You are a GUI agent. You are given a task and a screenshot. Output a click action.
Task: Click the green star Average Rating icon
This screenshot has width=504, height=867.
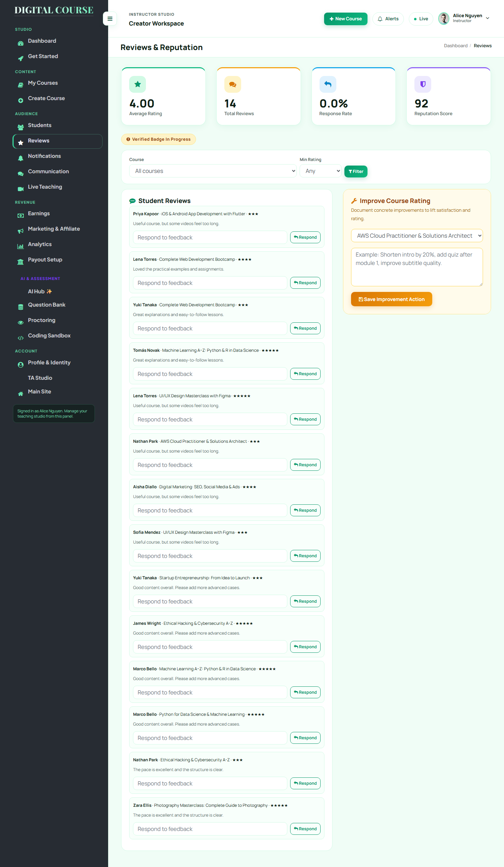[x=138, y=84]
